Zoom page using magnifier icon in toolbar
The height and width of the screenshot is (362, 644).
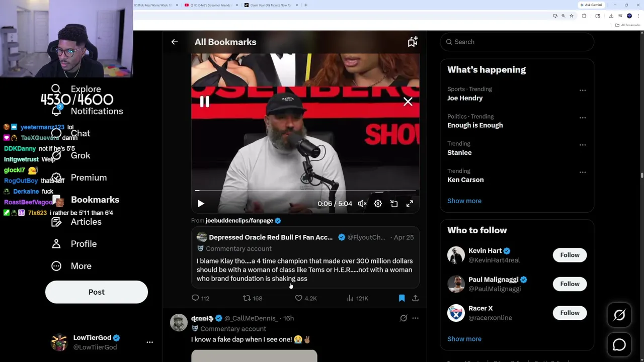(563, 16)
